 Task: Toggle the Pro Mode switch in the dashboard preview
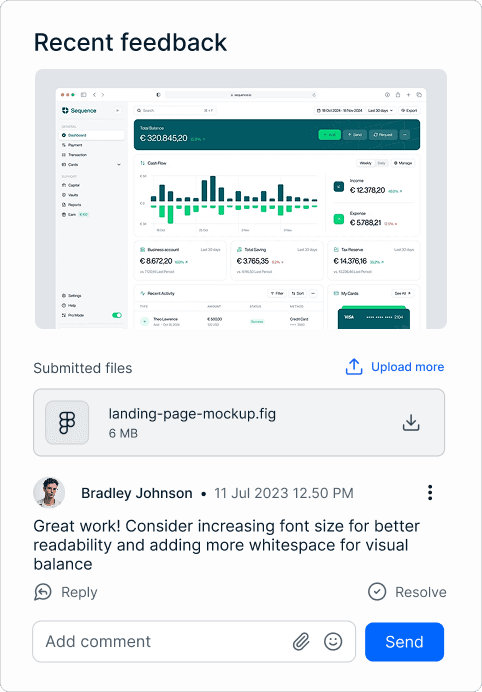pos(117,315)
